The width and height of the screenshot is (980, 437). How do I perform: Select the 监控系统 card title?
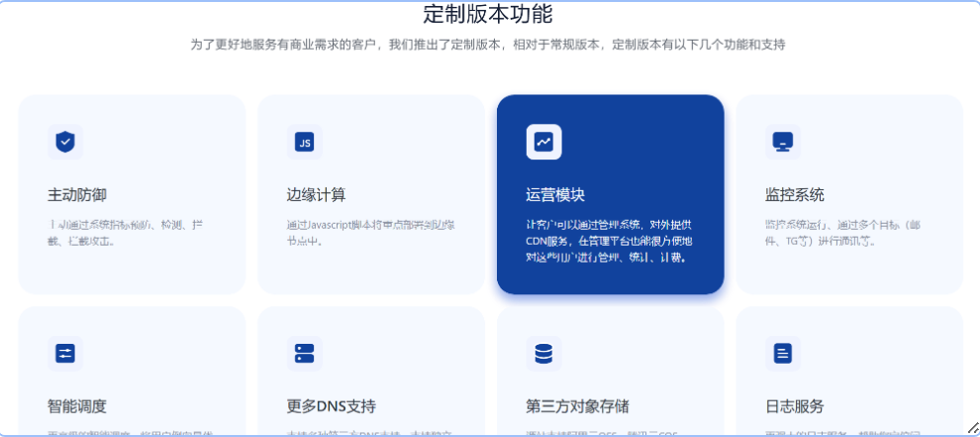pos(795,194)
